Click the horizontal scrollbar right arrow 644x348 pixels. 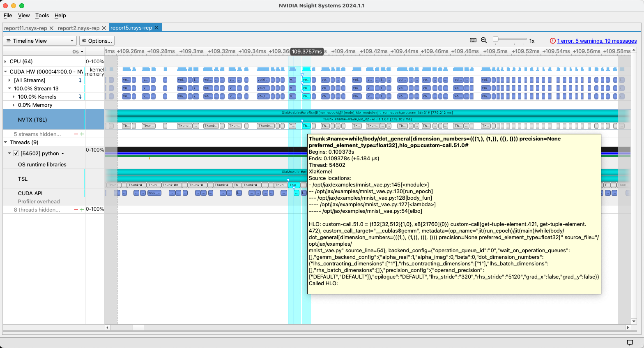[x=628, y=327]
